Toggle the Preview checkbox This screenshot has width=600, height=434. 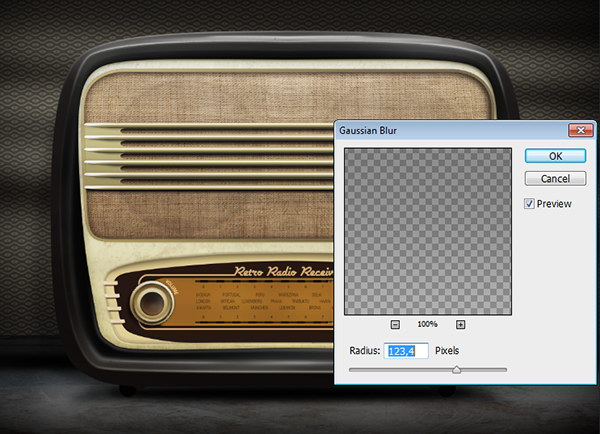point(529,204)
